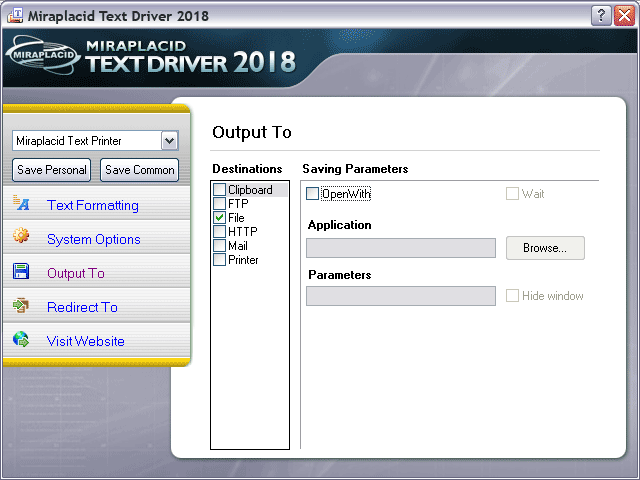This screenshot has width=640, height=480.
Task: Select the Mail row label
Action: coord(238,246)
